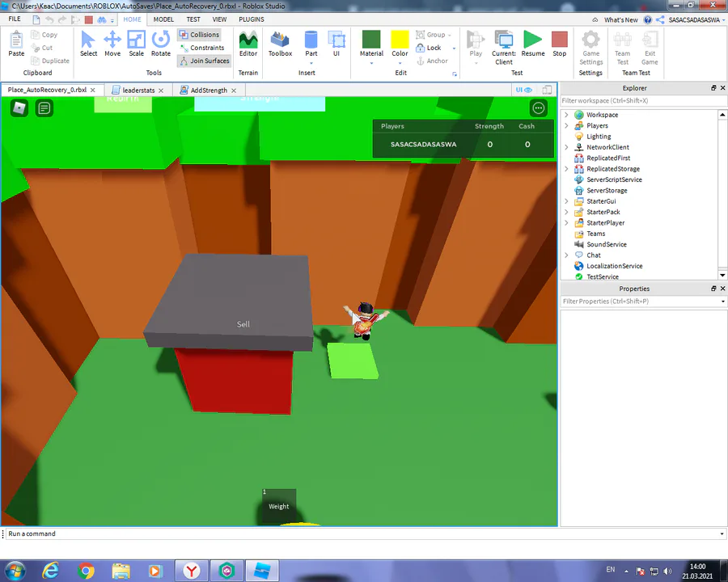The image size is (728, 582).
Task: Close the leaderstats tab
Action: point(161,91)
